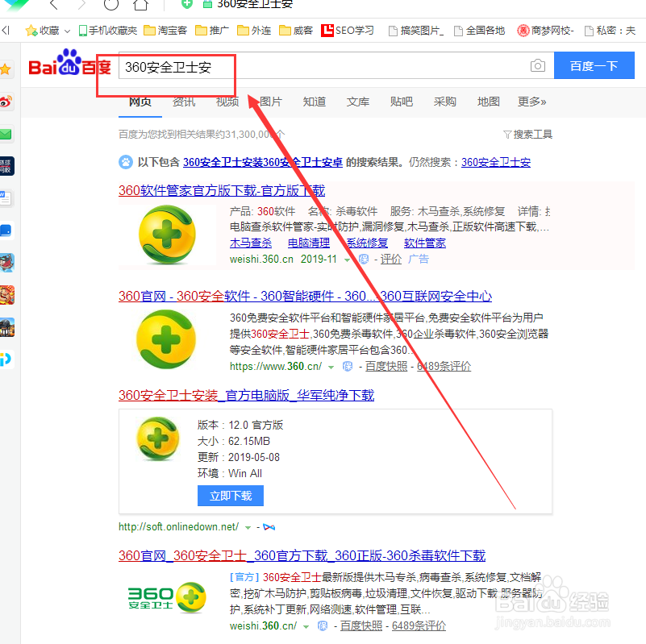Switch to the 采购 tab
646x644 pixels.
[445, 102]
